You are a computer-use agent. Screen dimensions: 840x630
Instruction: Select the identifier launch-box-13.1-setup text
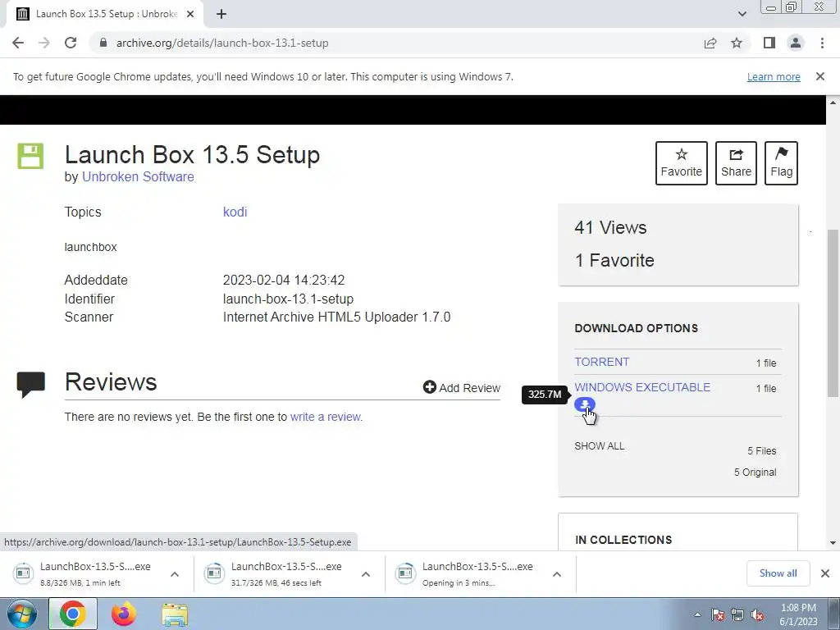(x=288, y=299)
